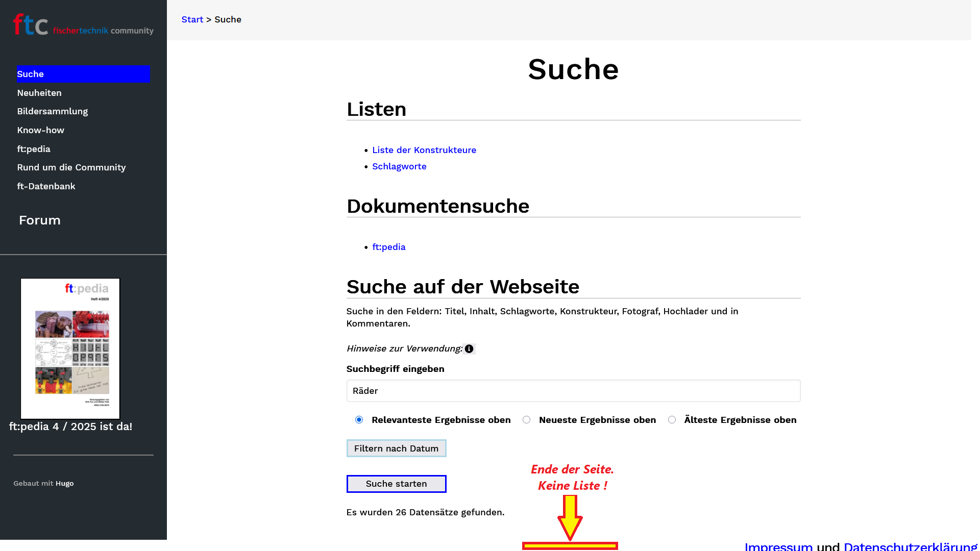Expand the Filtern nach Datum section
980x551 pixels.
396,448
